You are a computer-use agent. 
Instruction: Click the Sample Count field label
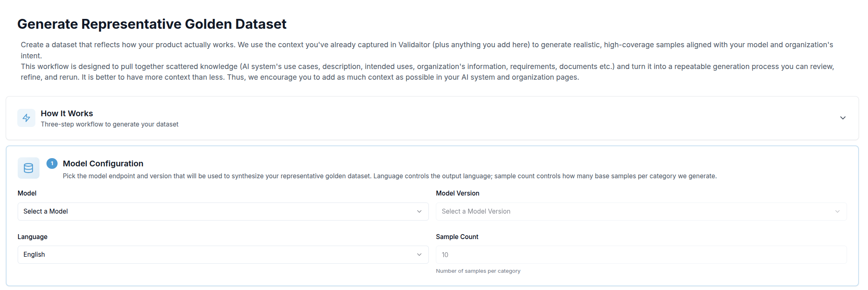(x=457, y=237)
